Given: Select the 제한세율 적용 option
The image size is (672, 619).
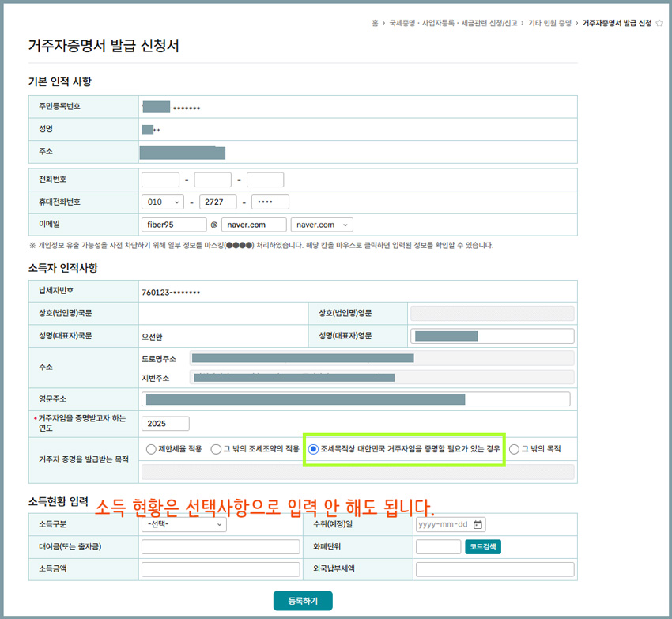Looking at the screenshot, I should pos(150,449).
